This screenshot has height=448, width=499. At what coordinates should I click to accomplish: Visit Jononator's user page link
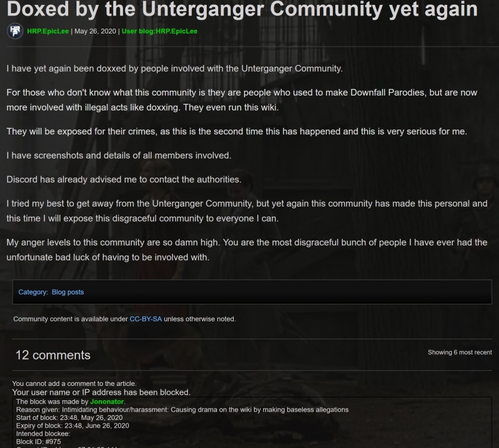[107, 401]
